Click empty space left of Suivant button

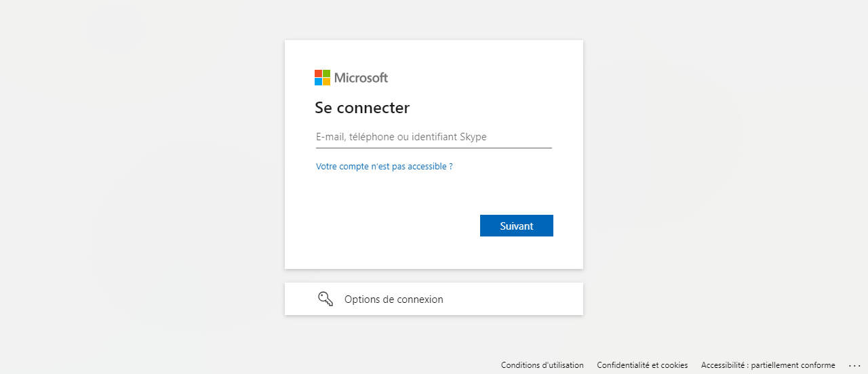coord(393,226)
